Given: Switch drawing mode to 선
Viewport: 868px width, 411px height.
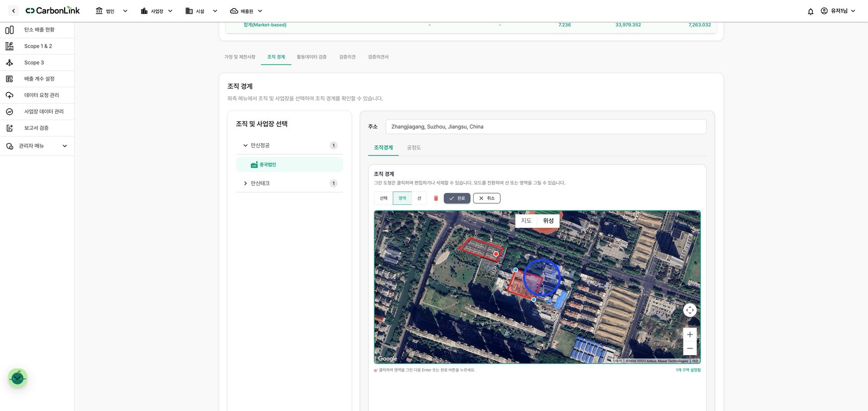Looking at the screenshot, I should click(419, 198).
